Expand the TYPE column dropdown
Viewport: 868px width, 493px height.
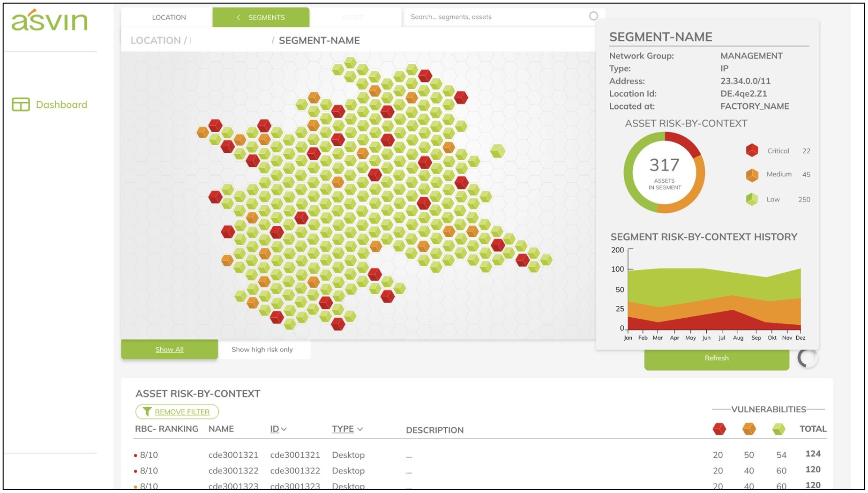point(347,429)
